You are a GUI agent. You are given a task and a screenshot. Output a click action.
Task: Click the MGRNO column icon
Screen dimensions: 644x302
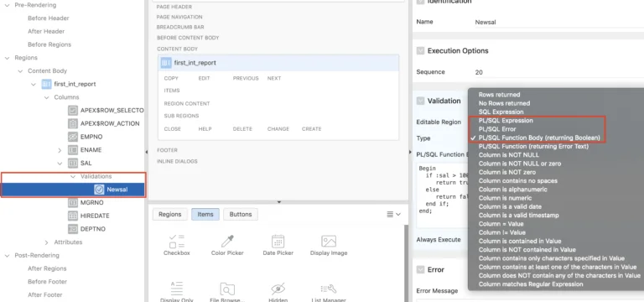tap(73, 202)
